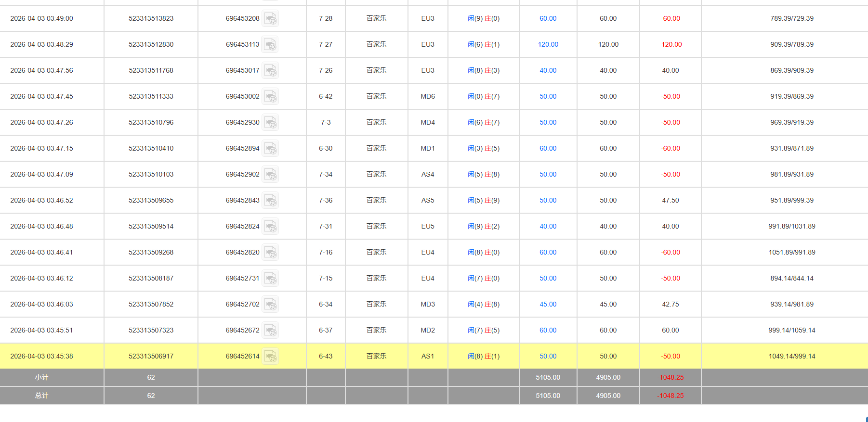
Task: Click the 小计 subtotal row label
Action: [x=41, y=377]
